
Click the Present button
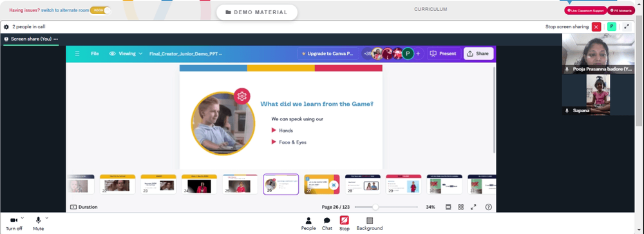(444, 54)
